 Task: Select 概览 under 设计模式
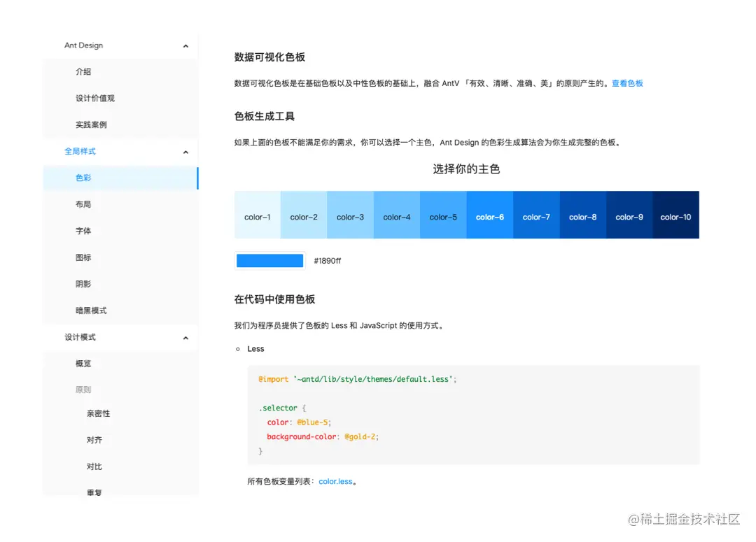click(83, 363)
